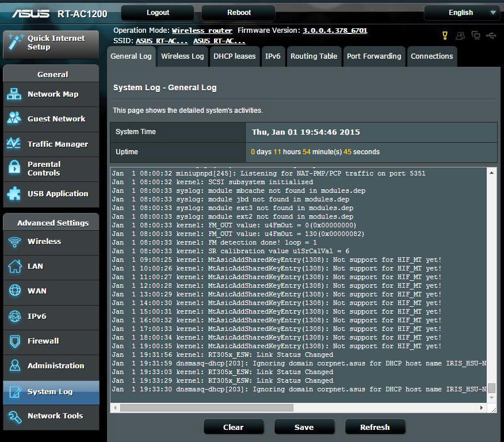Image resolution: width=504 pixels, height=442 pixels.
Task: Click the log vertical scrollbar thumb
Action: tap(491, 388)
